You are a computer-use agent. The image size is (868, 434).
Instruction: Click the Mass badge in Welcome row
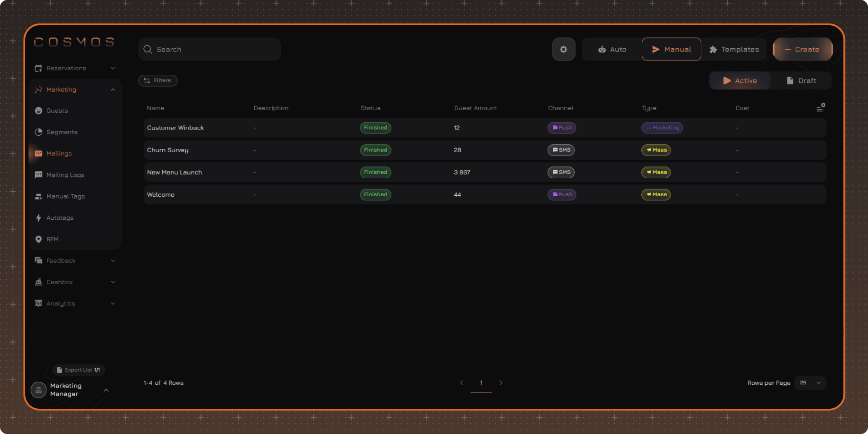[x=656, y=194]
